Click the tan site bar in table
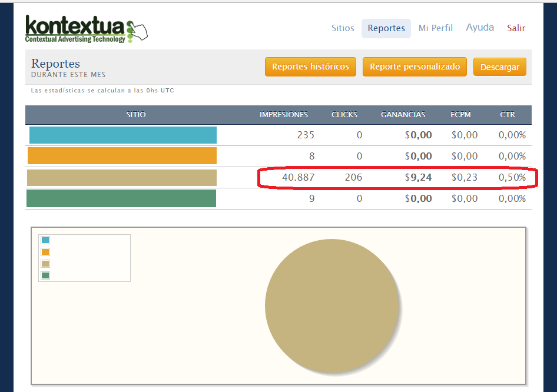 pyautogui.click(x=122, y=178)
